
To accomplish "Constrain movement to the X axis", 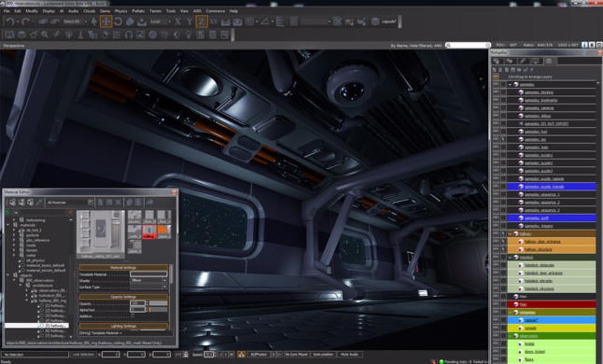I will coord(178,22).
